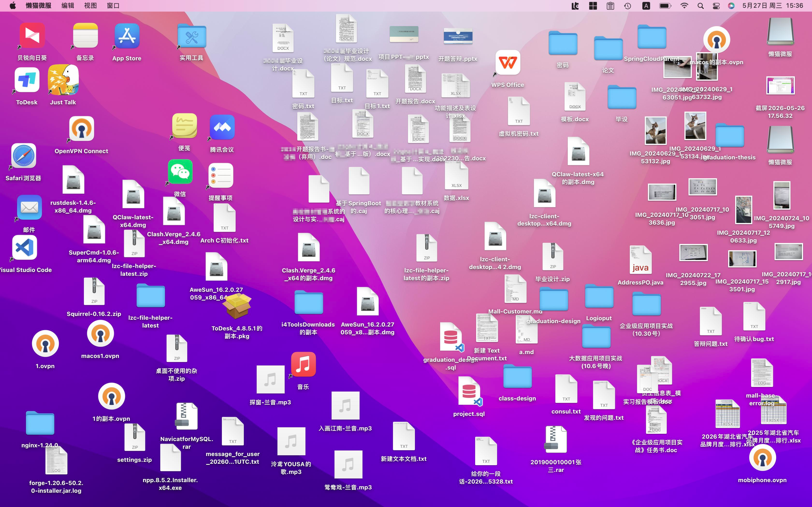Open the 编辑 menu
This screenshot has height=507, width=812.
(68, 6)
